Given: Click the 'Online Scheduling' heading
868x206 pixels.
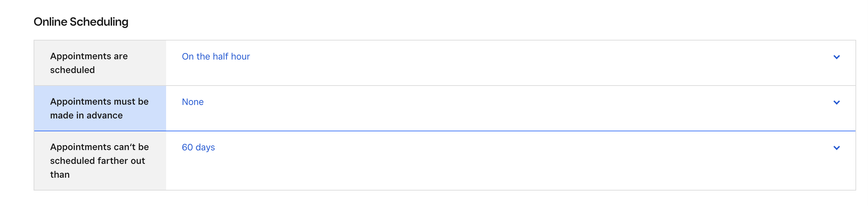Looking at the screenshot, I should pyautogui.click(x=81, y=22).
